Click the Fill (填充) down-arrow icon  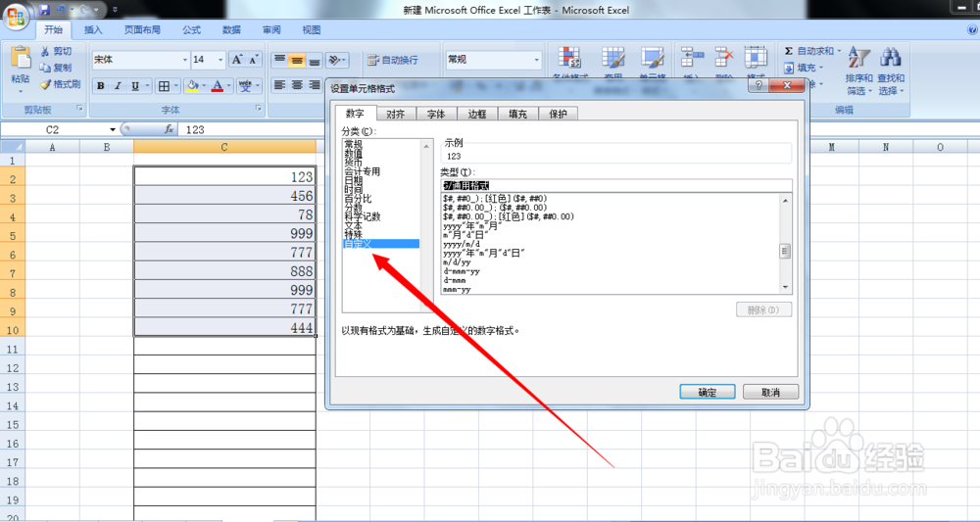[789, 68]
